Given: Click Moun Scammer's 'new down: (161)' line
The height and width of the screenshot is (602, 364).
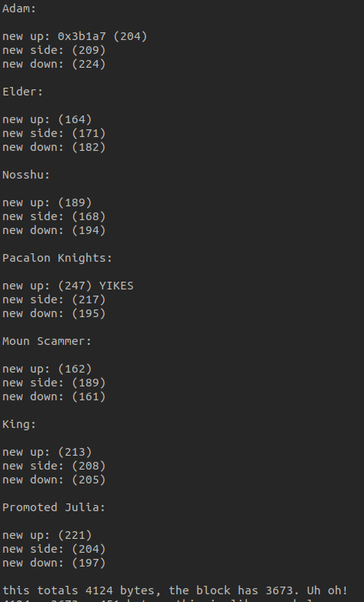Looking at the screenshot, I should pyautogui.click(x=54, y=396).
